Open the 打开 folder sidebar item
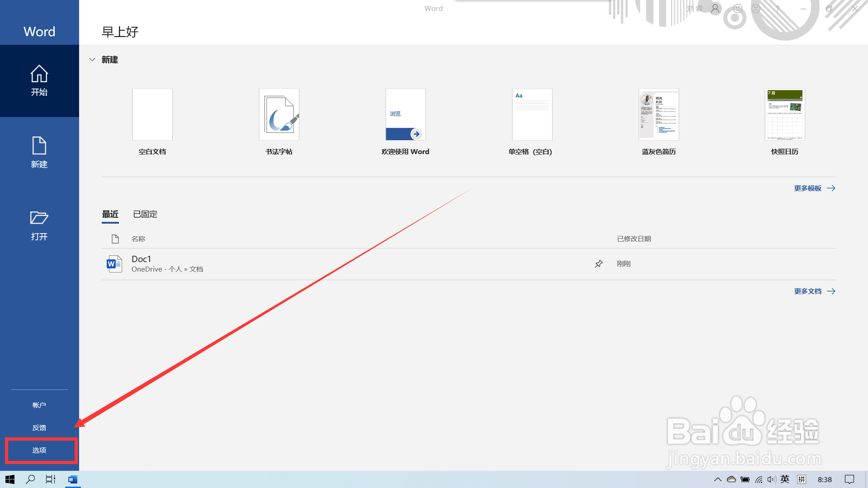 [x=39, y=225]
